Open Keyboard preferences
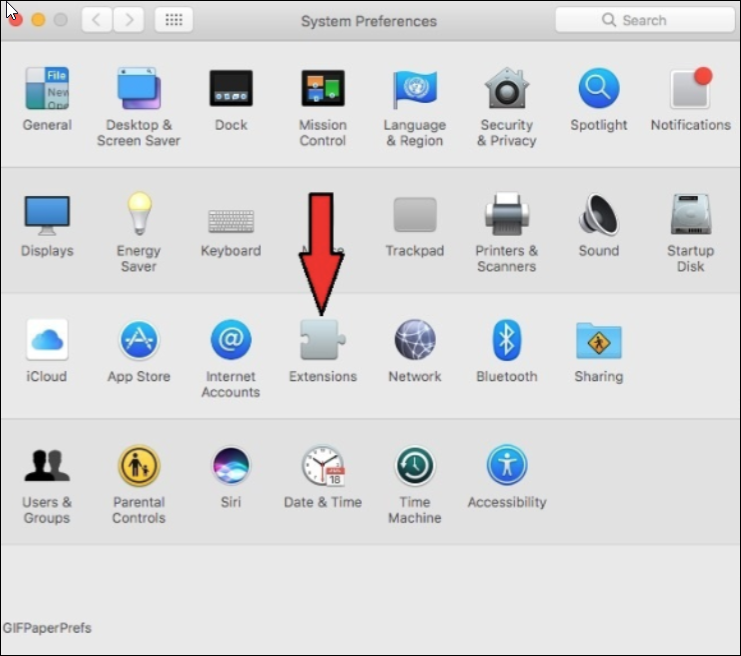This screenshot has height=656, width=741. pyautogui.click(x=231, y=221)
